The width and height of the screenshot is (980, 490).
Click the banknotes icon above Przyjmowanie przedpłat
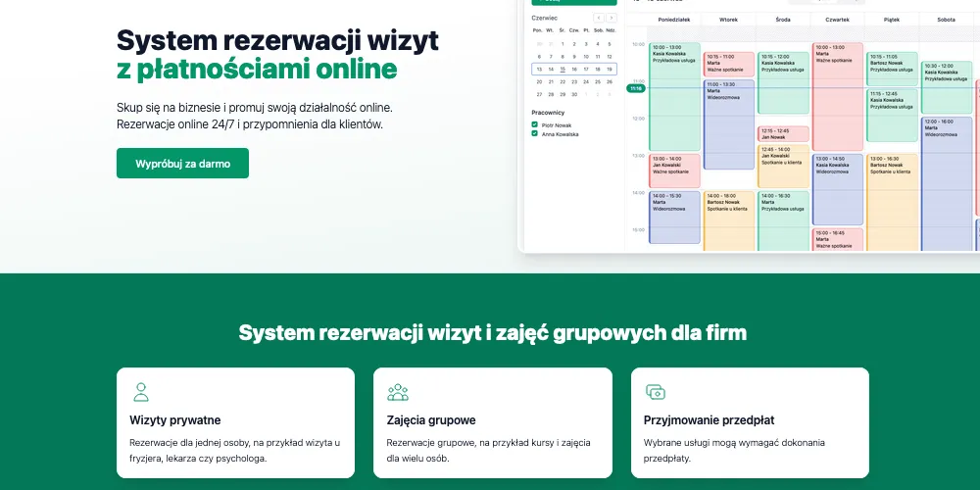tap(655, 393)
